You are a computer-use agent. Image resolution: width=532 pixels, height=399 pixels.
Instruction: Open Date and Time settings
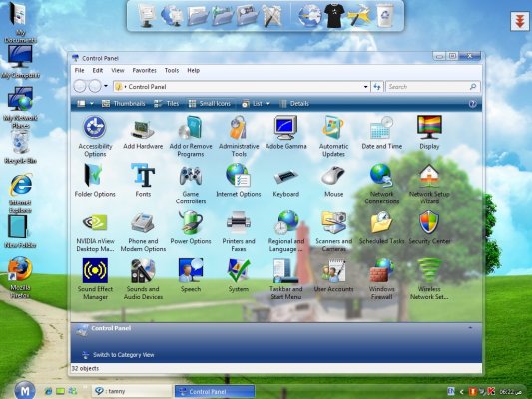point(381,133)
